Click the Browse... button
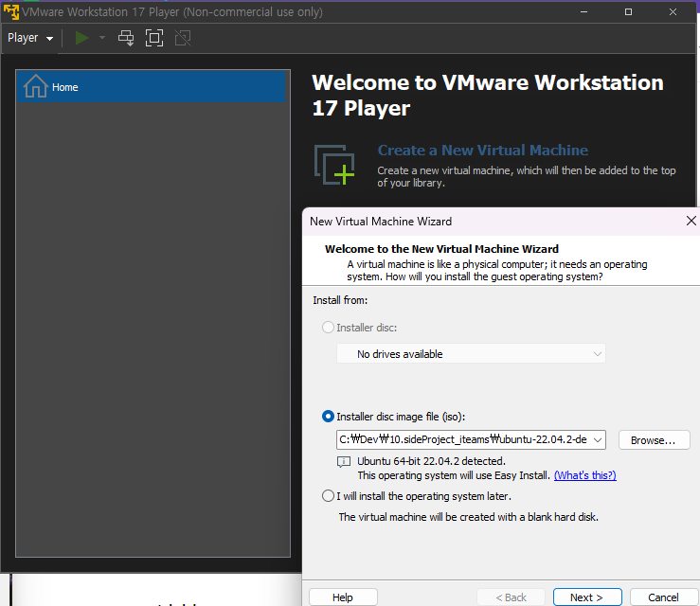This screenshot has width=700, height=606. (654, 440)
